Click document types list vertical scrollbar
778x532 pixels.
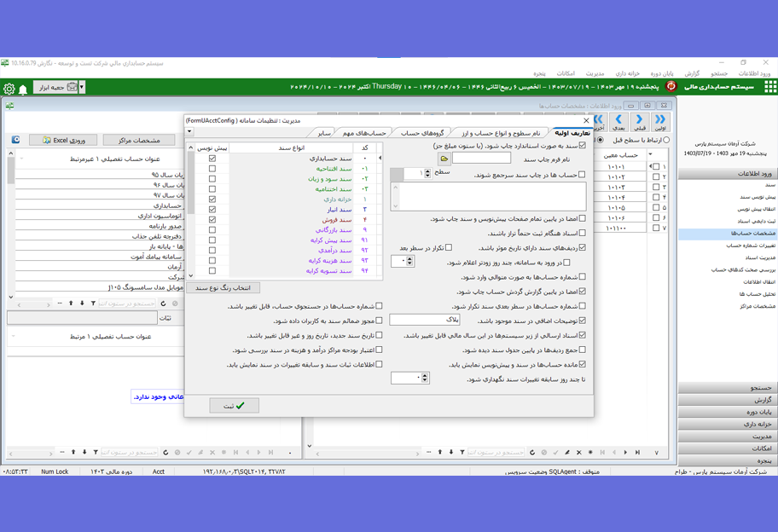pyautogui.click(x=191, y=211)
